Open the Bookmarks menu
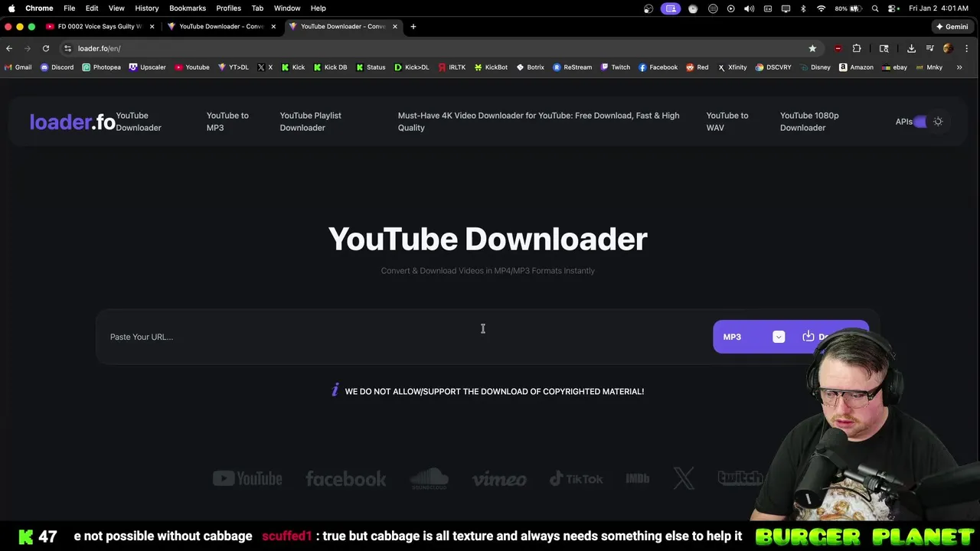The image size is (980, 551). pos(188,8)
